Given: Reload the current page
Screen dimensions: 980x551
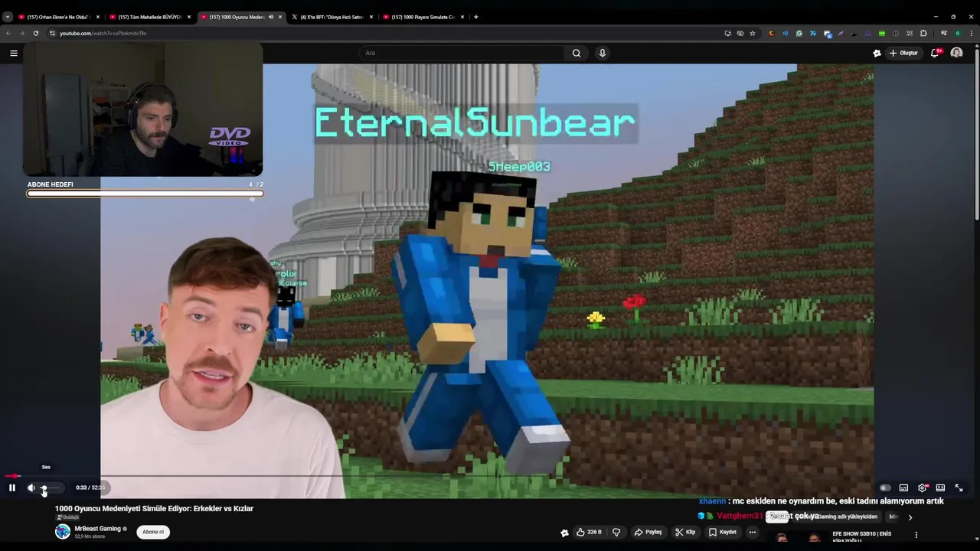Looking at the screenshot, I should tap(35, 33).
